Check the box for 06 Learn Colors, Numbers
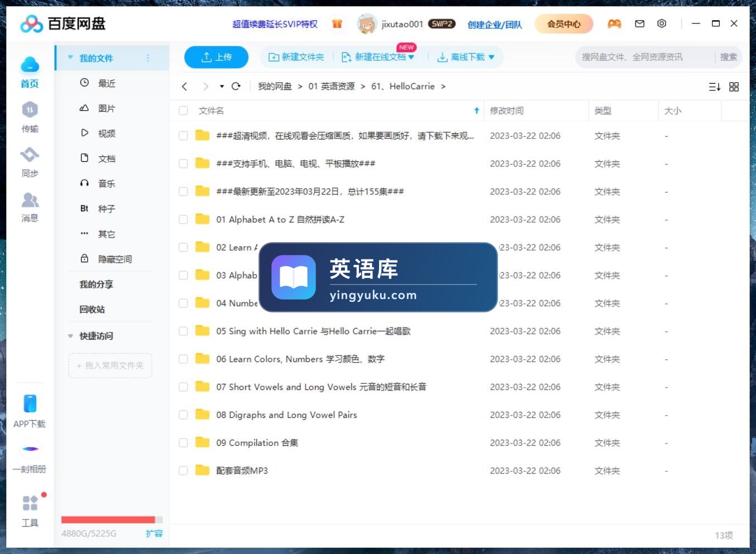The height and width of the screenshot is (554, 756). (x=183, y=359)
